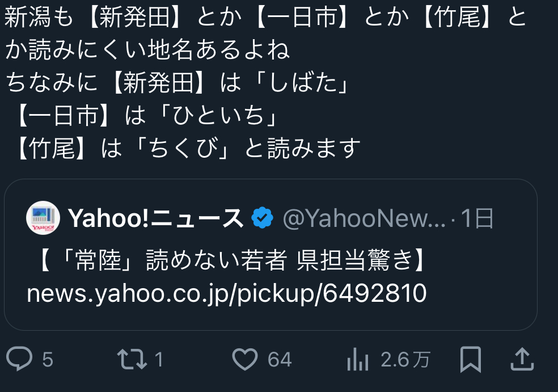
Task: Click the 2.6万 view count
Action: tap(405, 359)
